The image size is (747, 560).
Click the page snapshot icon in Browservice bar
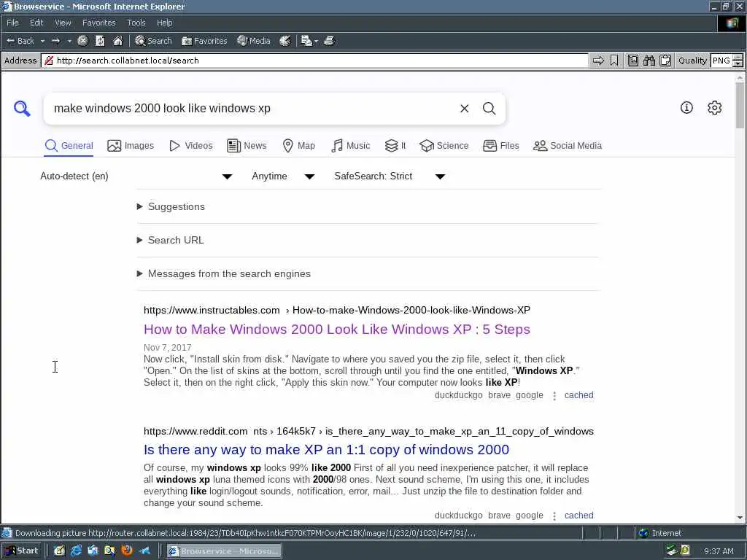633,61
